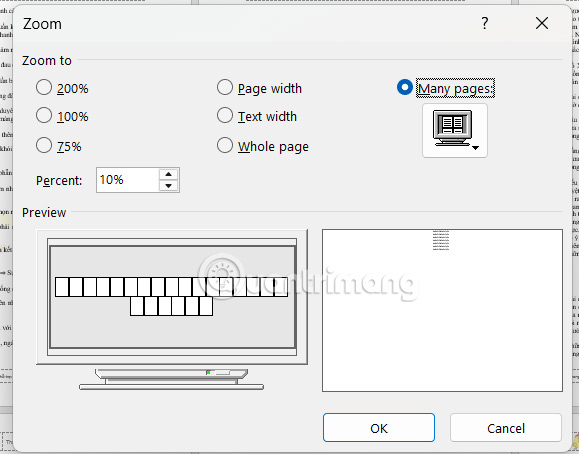The width and height of the screenshot is (579, 454).
Task: Select the 200% zoom radio button
Action: (x=44, y=88)
